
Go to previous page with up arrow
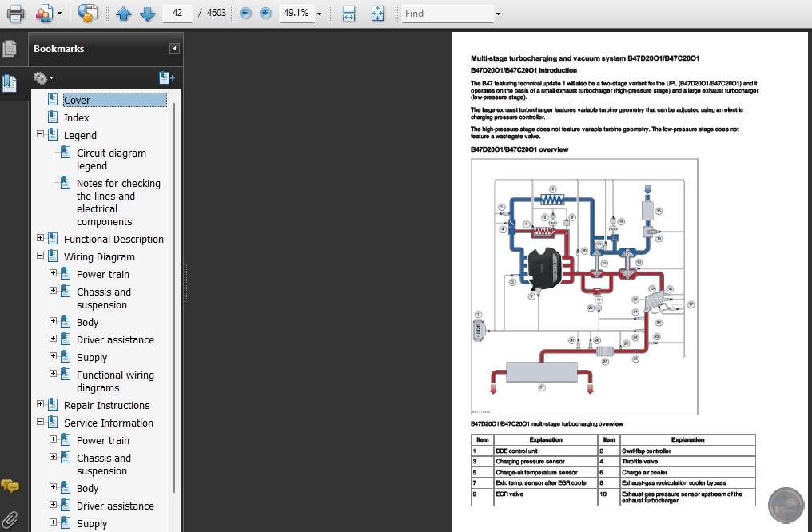coord(123,14)
